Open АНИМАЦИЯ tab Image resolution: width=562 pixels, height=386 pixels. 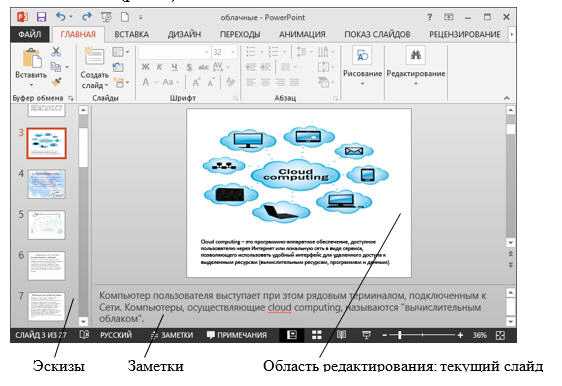point(302,34)
